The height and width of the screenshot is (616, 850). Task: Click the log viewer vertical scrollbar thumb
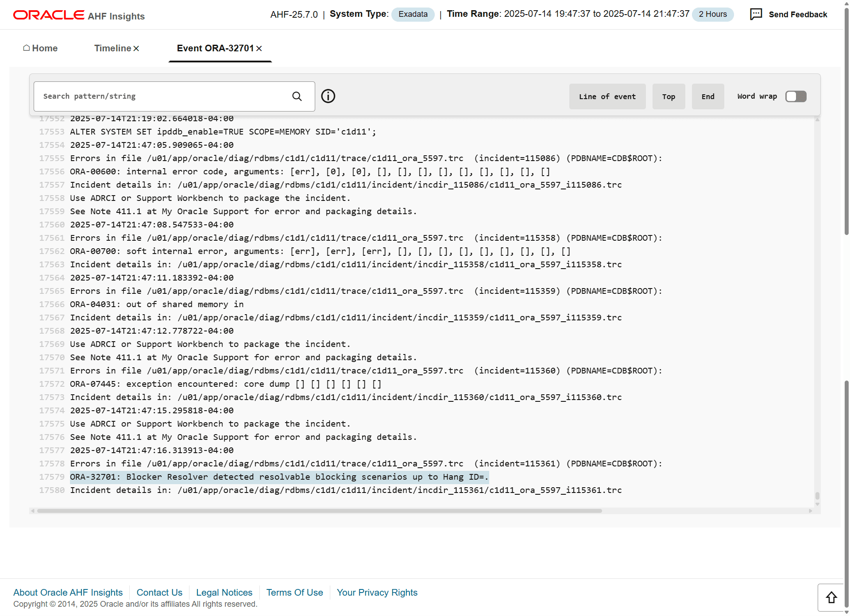(817, 496)
